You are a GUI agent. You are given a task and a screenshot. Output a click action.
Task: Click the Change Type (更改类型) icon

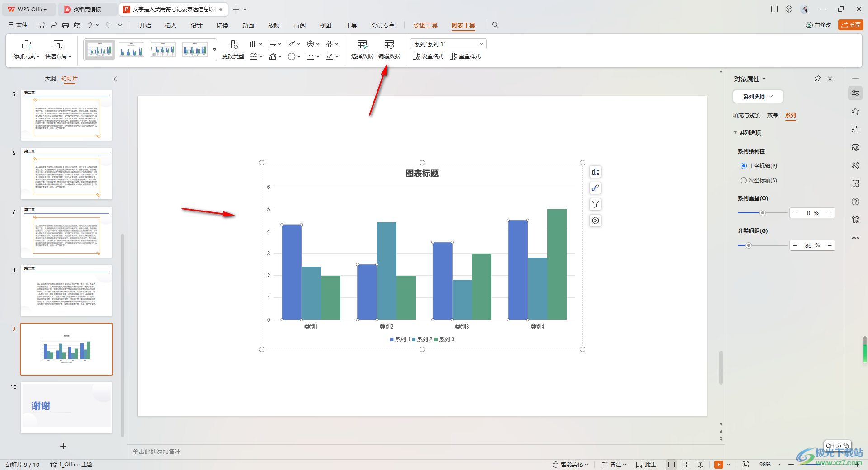(233, 45)
